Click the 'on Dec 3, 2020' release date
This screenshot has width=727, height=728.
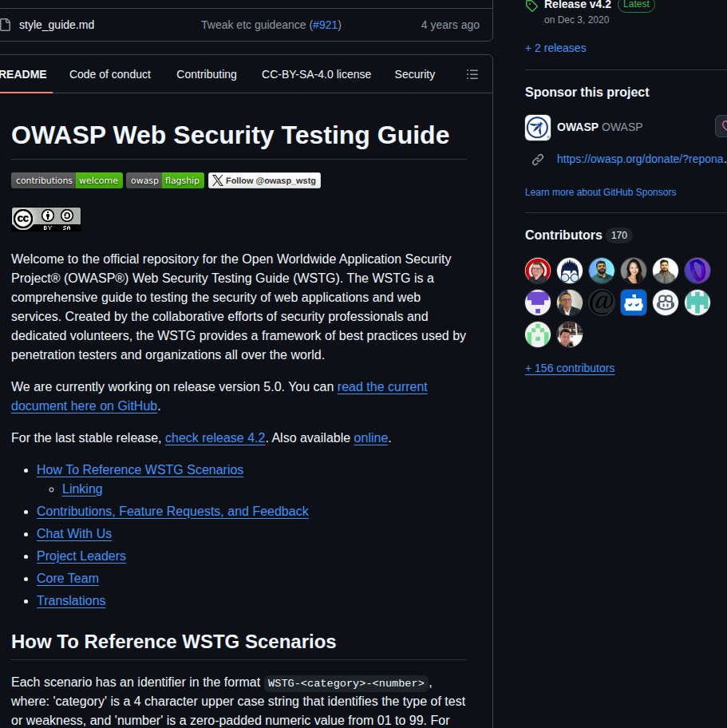click(577, 20)
